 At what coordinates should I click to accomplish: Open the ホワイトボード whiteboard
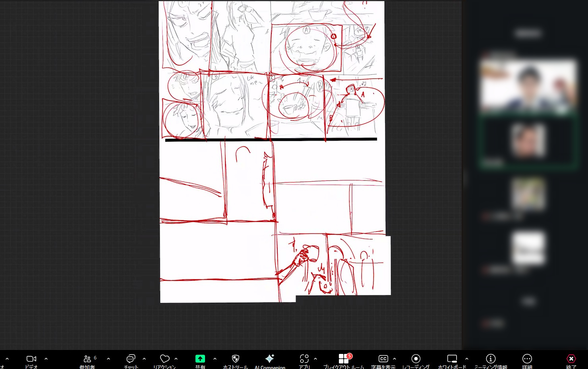[452, 359]
